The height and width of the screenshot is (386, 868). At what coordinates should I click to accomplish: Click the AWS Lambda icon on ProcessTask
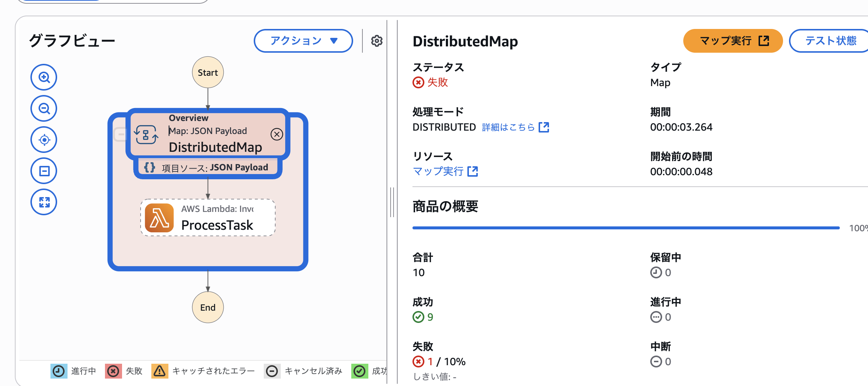click(x=159, y=218)
